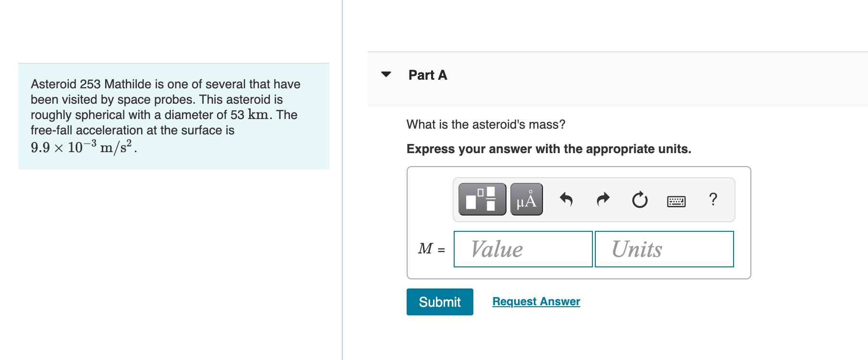This screenshot has width=868, height=360.
Task: Select the Part A title text
Action: point(427,75)
